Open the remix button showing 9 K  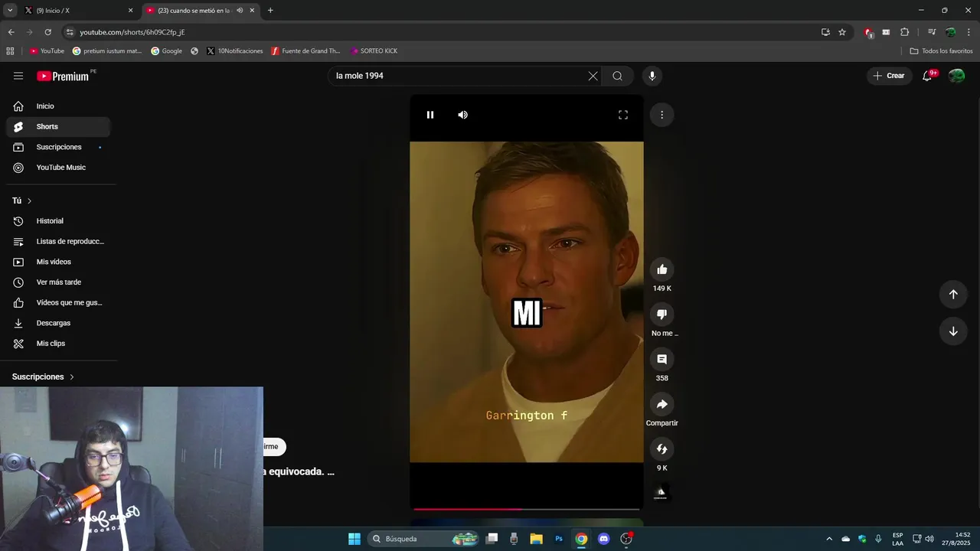[662, 449]
